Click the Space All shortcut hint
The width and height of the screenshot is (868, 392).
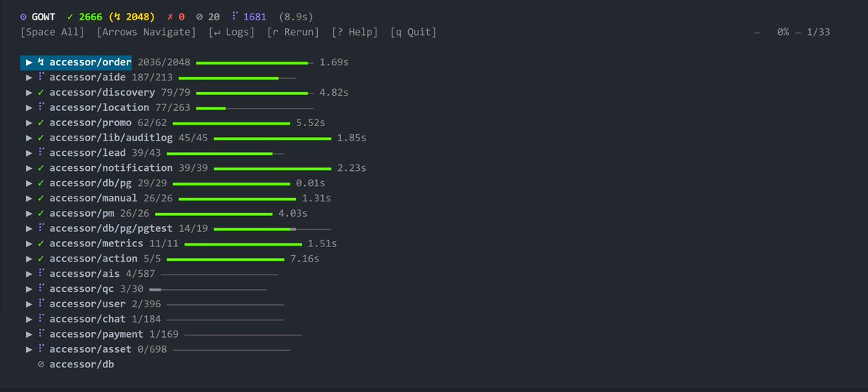pyautogui.click(x=53, y=32)
